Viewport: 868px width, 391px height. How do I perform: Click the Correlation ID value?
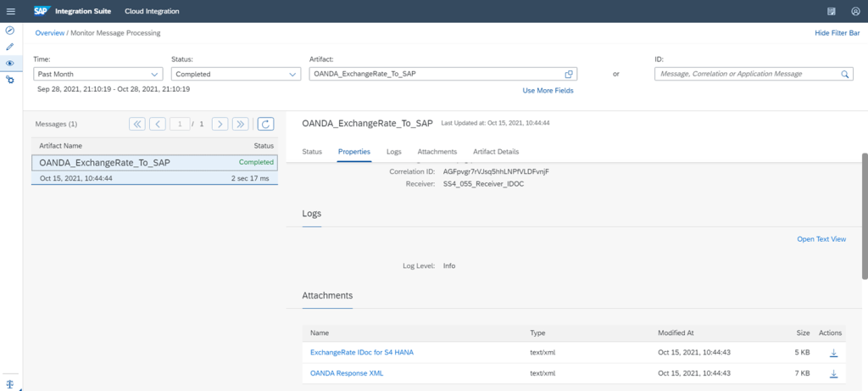click(496, 171)
